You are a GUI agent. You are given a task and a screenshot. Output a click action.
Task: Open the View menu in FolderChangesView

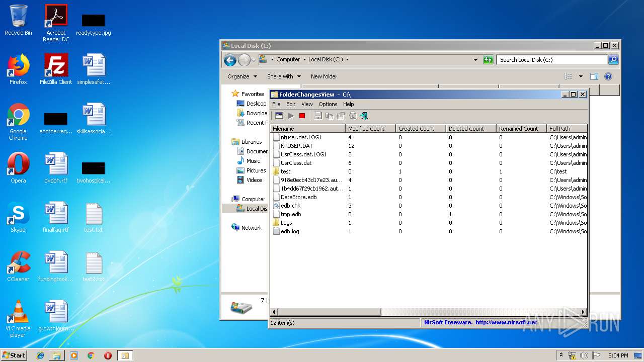(x=307, y=104)
